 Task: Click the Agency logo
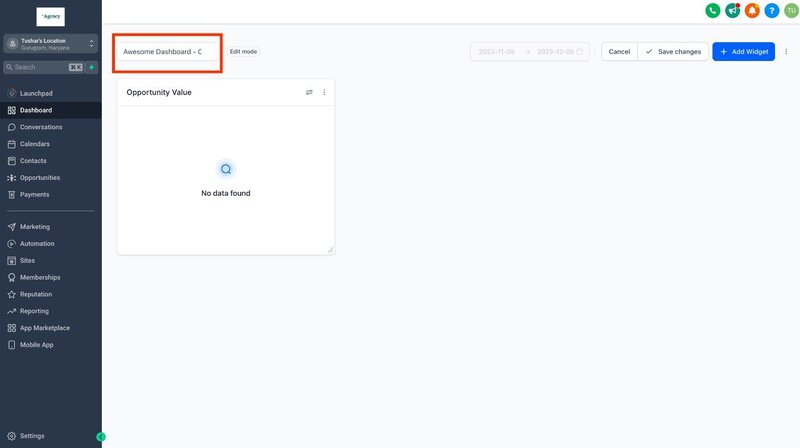click(x=51, y=16)
